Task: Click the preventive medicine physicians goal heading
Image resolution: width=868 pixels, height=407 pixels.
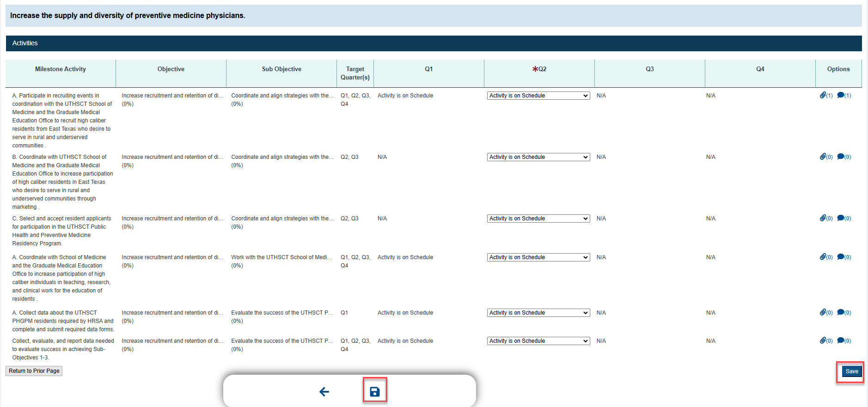Action: (x=128, y=16)
